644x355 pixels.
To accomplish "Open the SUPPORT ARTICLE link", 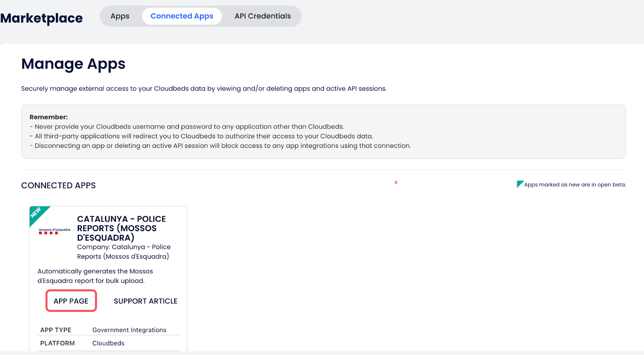I will tap(145, 301).
